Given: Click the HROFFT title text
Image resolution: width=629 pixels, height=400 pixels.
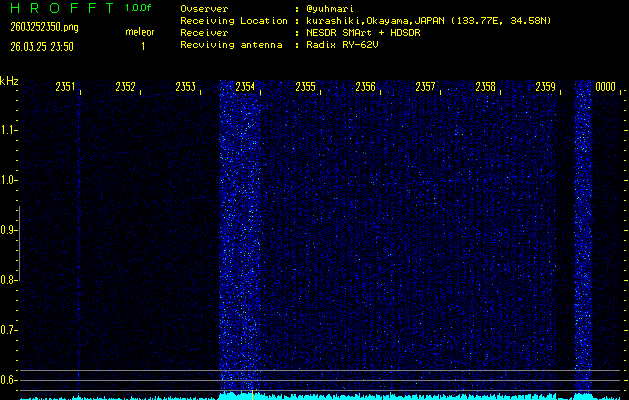Looking at the screenshot, I should 55,8.
